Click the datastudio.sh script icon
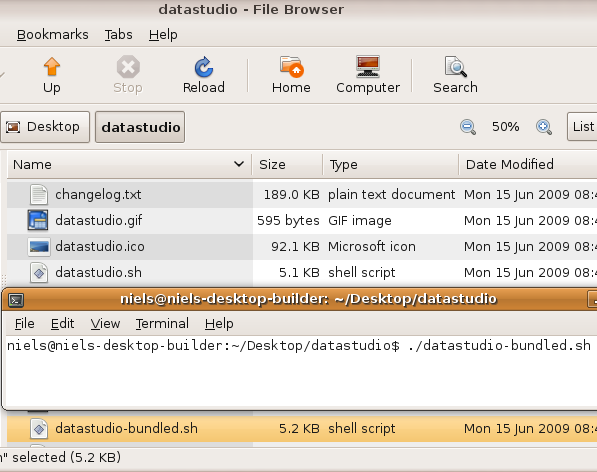 coord(39,273)
